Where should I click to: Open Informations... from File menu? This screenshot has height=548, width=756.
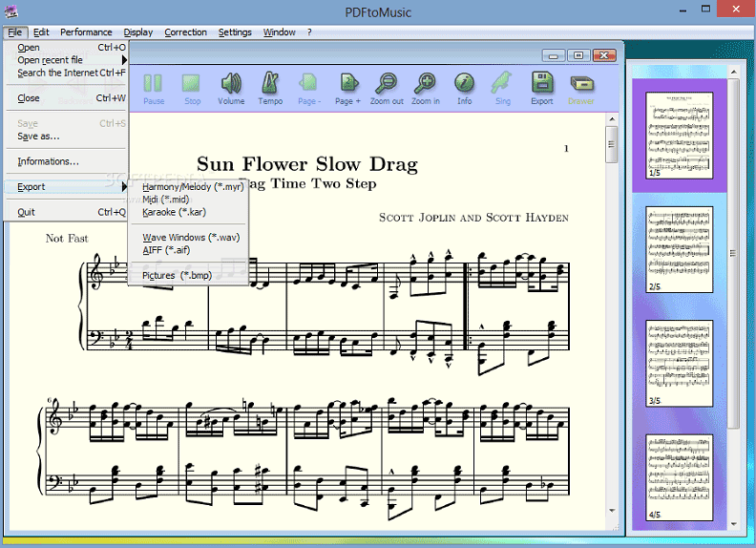(67, 161)
